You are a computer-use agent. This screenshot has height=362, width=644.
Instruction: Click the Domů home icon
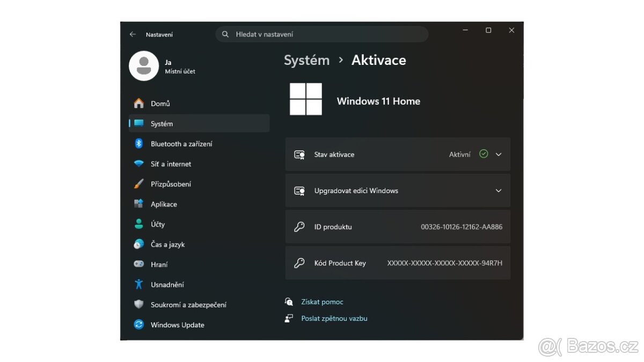point(139,104)
